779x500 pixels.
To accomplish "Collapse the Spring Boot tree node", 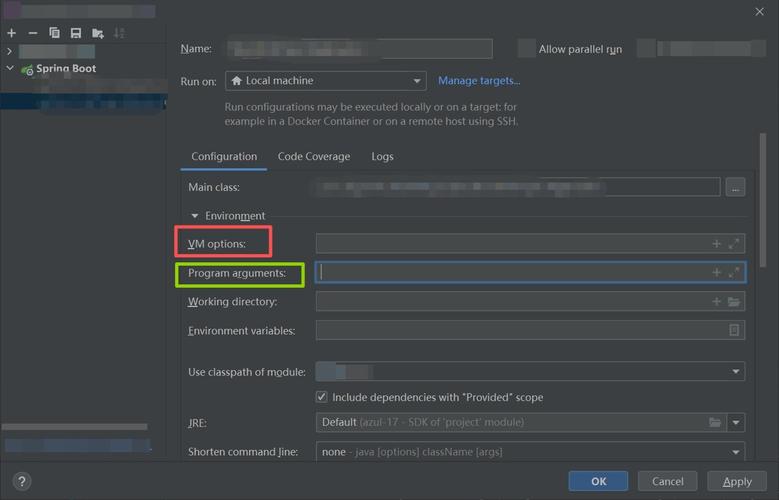I will click(x=11, y=69).
